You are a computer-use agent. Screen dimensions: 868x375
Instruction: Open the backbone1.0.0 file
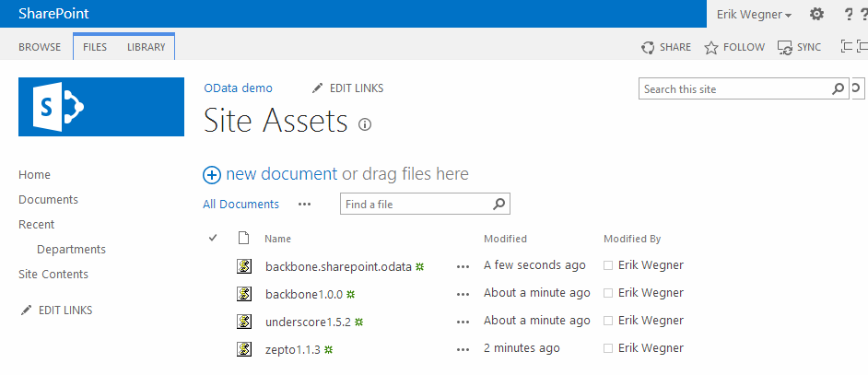tap(304, 294)
